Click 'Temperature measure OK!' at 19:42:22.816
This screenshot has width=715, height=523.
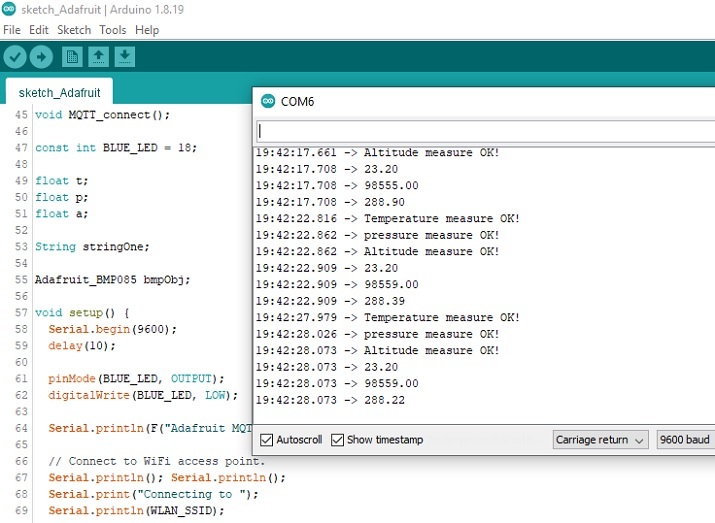(442, 218)
